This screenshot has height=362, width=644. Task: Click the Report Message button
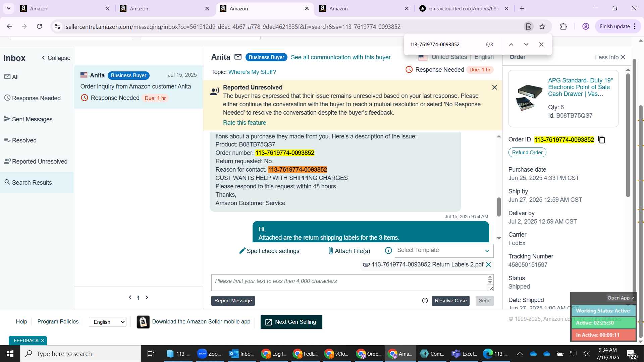tap(233, 301)
